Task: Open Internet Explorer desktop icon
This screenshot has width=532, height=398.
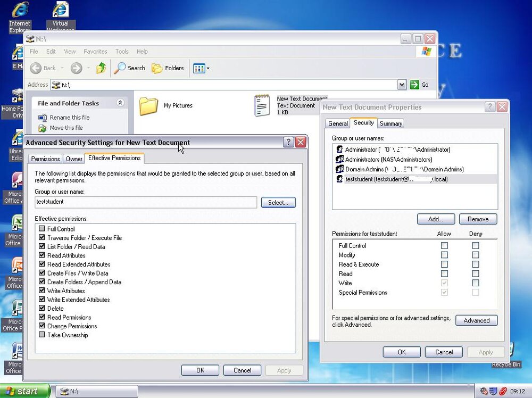Action: [x=20, y=10]
